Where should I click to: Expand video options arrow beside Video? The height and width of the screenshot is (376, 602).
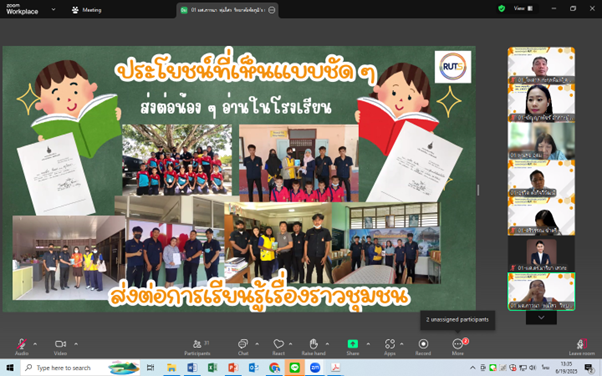tap(76, 344)
